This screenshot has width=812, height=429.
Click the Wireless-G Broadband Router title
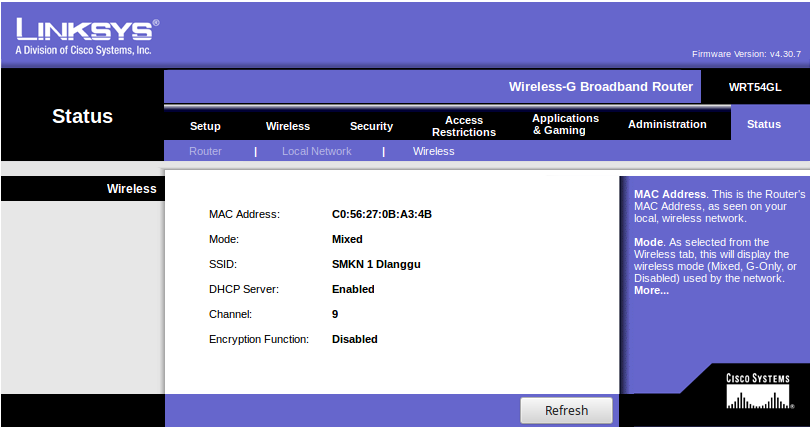(601, 87)
